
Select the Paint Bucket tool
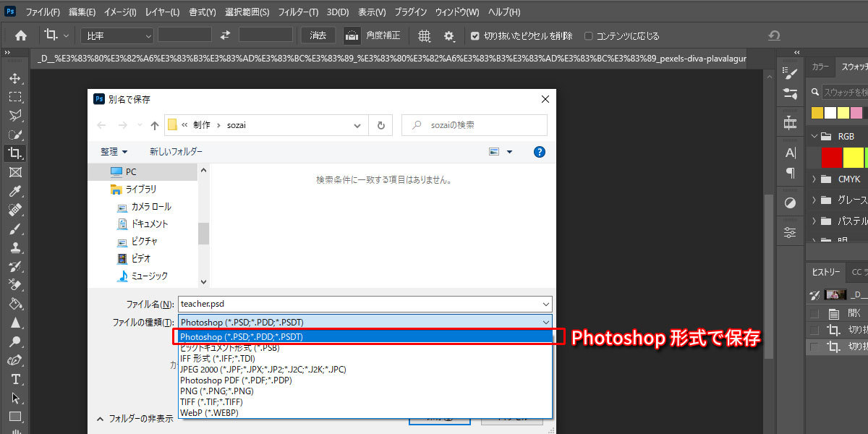(14, 304)
